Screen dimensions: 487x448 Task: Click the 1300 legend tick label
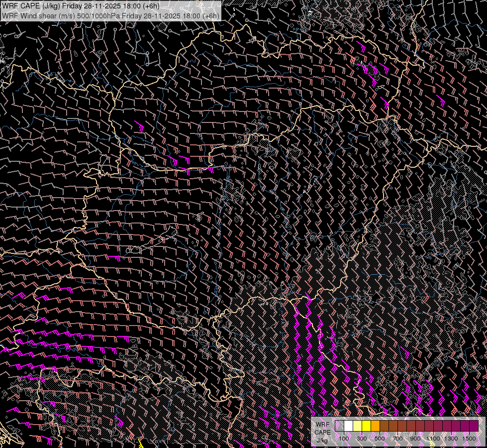click(x=451, y=439)
